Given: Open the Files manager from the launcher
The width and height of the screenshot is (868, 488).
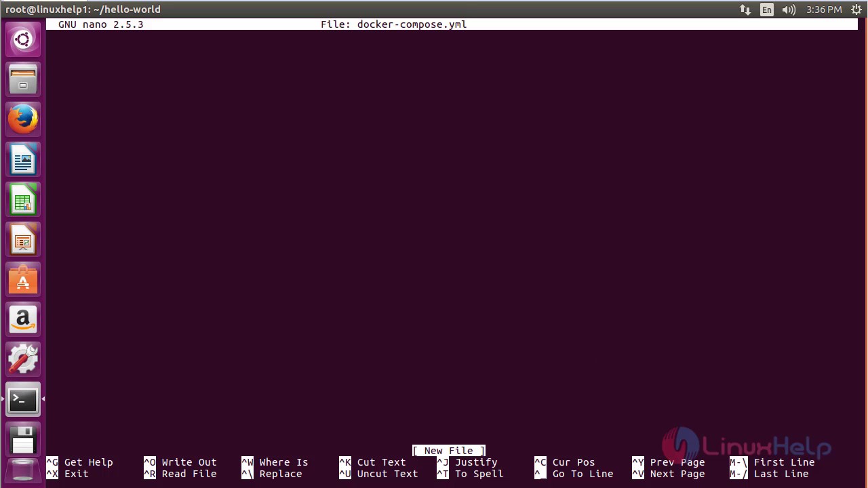Looking at the screenshot, I should [x=23, y=79].
